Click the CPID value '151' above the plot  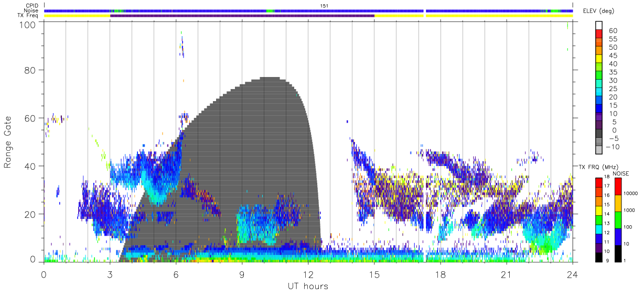324,6
